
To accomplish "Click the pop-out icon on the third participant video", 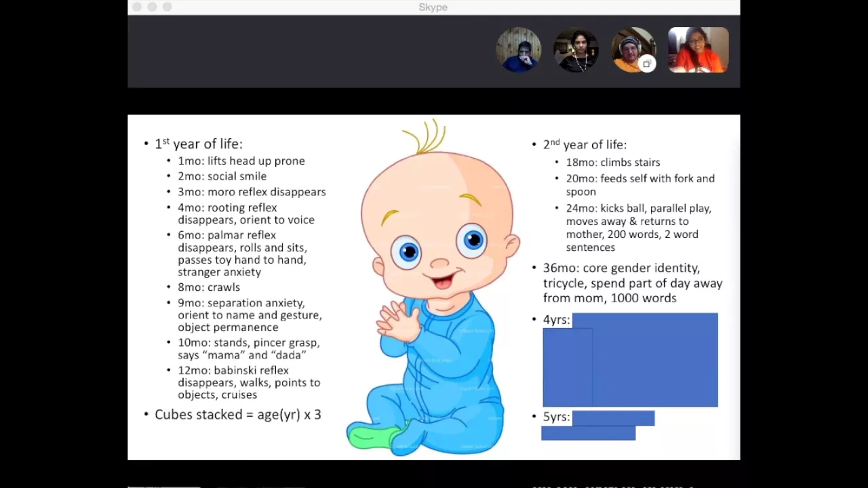I will click(647, 64).
